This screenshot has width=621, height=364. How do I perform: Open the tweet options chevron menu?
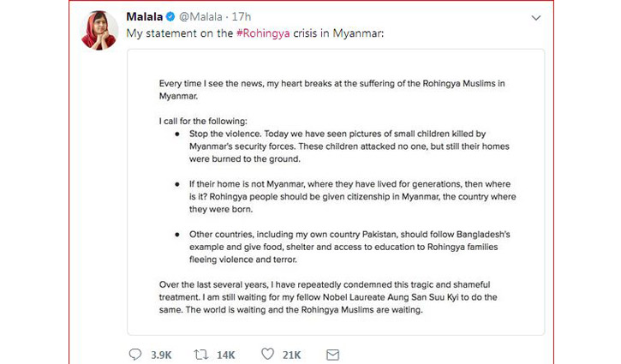[535, 17]
